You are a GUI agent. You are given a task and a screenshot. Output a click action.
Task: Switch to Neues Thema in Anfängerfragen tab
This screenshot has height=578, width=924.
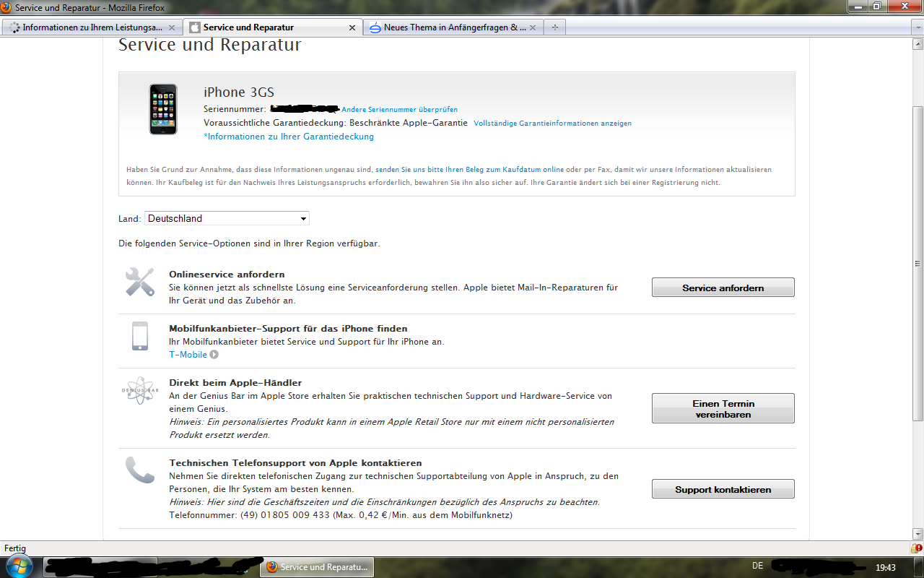click(448, 27)
